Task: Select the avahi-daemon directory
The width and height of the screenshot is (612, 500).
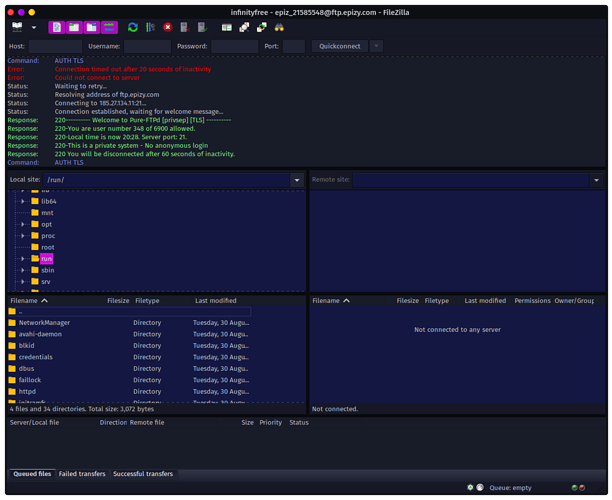Action: pos(129,335)
